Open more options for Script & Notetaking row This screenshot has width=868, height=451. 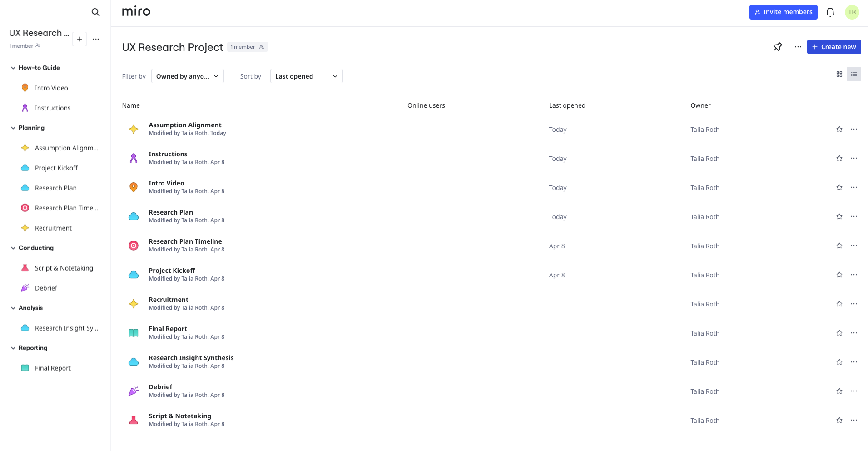click(x=854, y=420)
